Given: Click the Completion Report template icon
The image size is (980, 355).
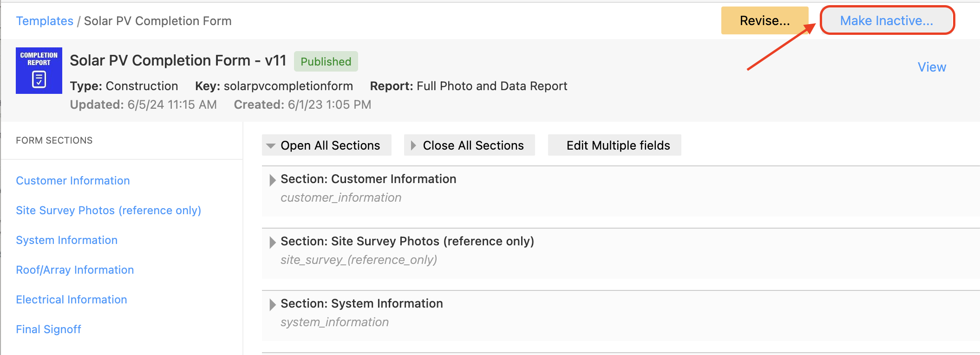Looking at the screenshot, I should click(39, 71).
